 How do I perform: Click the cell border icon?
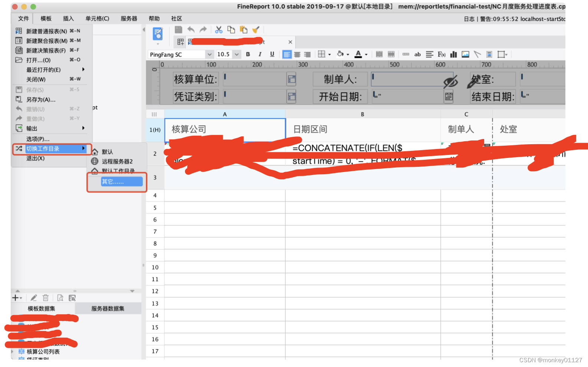(x=321, y=54)
